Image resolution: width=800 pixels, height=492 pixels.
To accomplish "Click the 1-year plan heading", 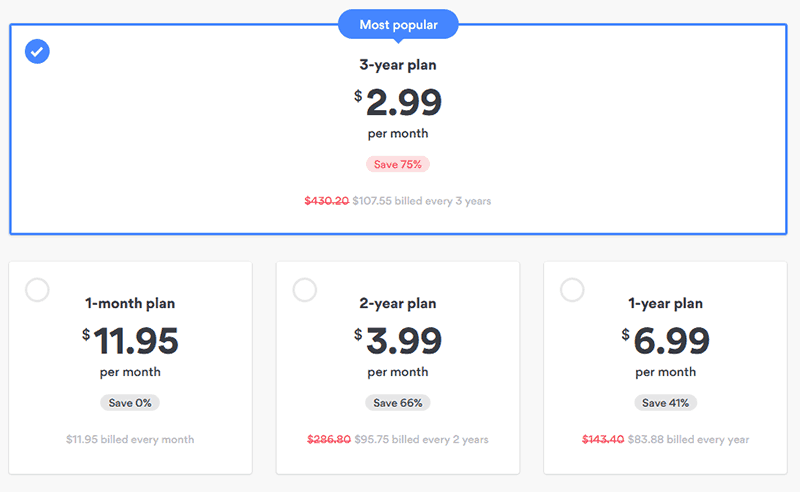I will [666, 303].
